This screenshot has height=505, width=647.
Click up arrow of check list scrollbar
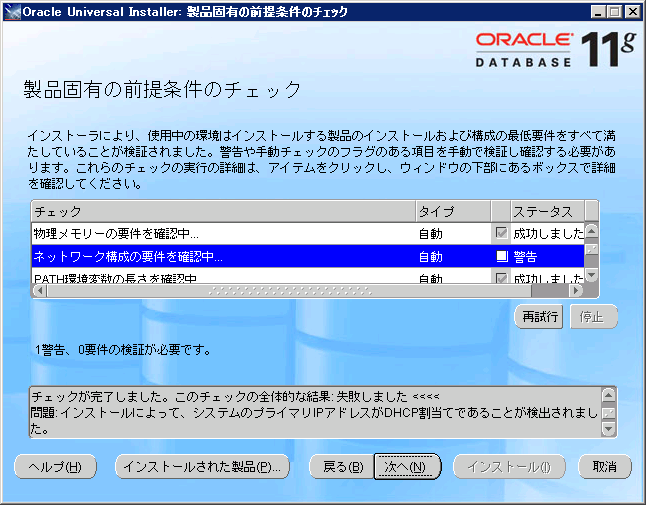[x=591, y=230]
